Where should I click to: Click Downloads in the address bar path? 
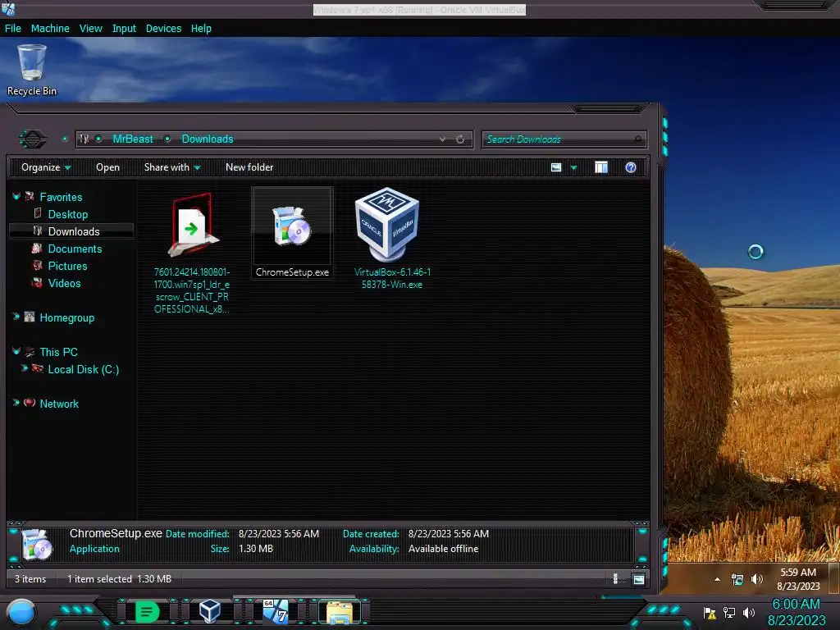coord(208,139)
